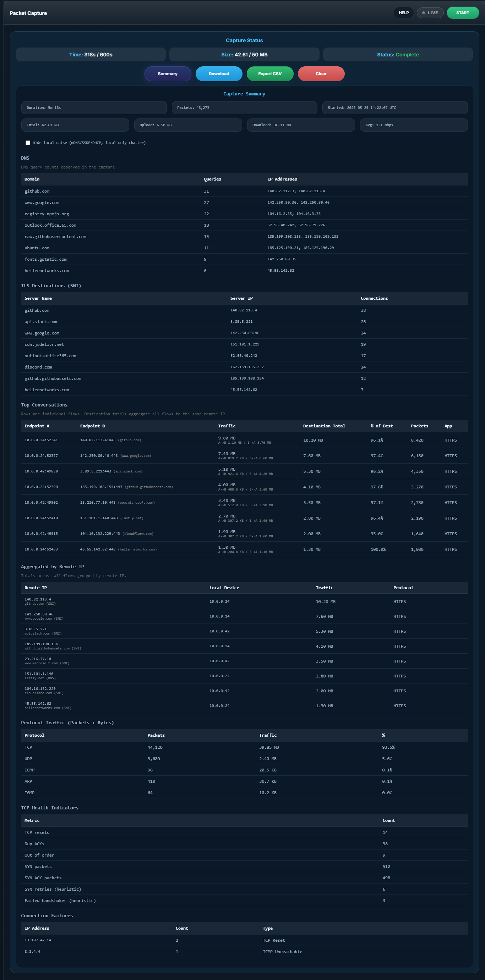Start a new packet capture
The width and height of the screenshot is (485, 980).
[463, 13]
